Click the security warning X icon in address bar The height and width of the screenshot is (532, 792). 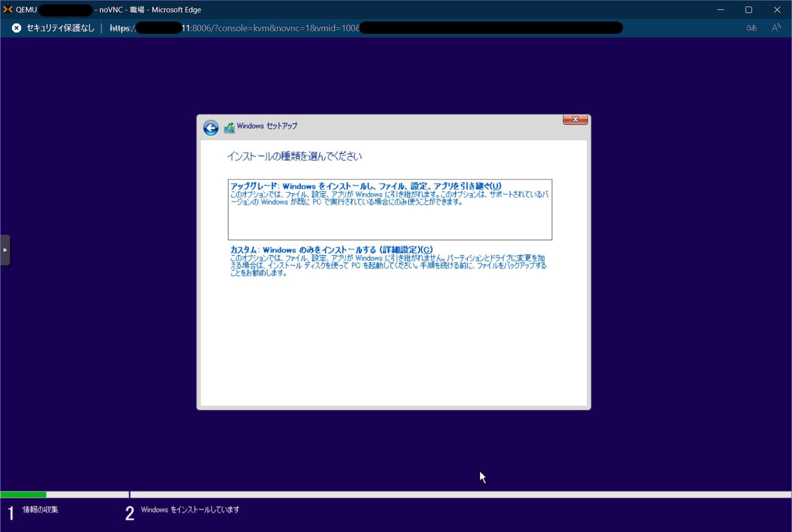pyautogui.click(x=16, y=28)
